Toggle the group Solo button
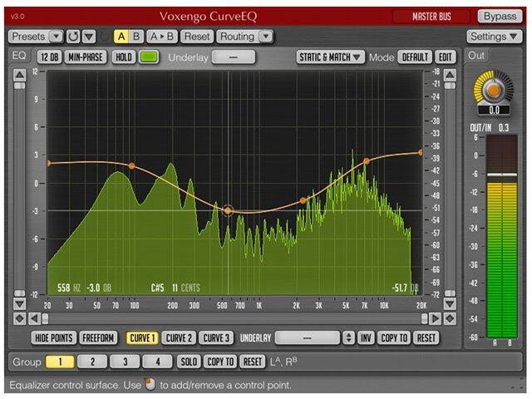The image size is (532, 399). point(189,362)
